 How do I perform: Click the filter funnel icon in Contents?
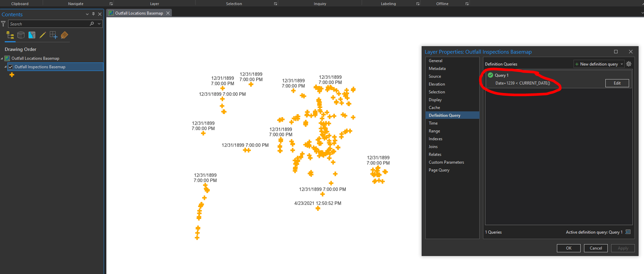[3, 24]
